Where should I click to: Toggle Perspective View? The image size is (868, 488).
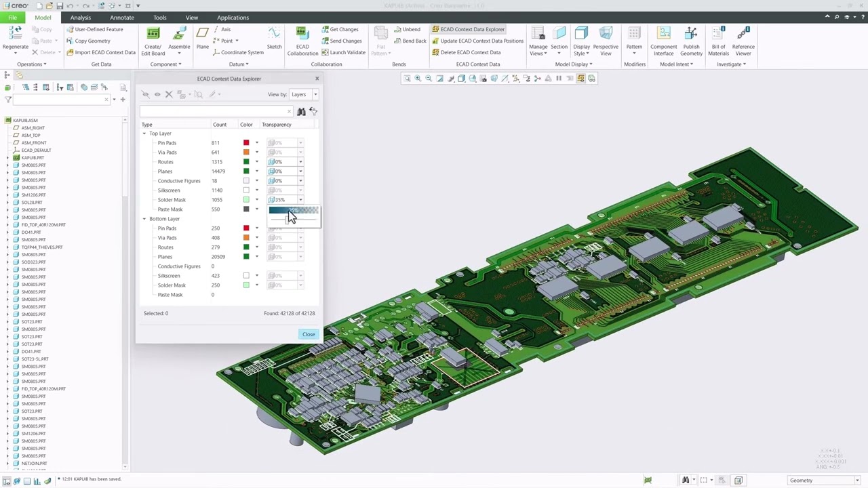[x=606, y=41]
